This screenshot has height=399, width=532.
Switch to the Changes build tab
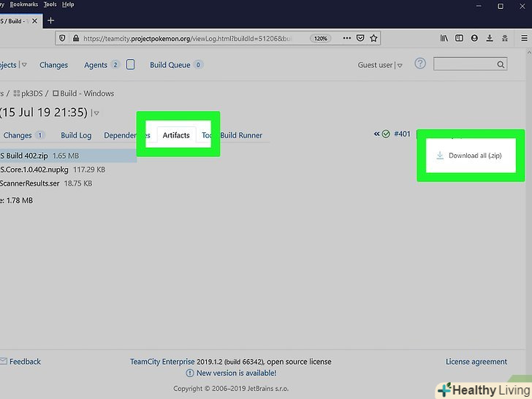(x=18, y=135)
